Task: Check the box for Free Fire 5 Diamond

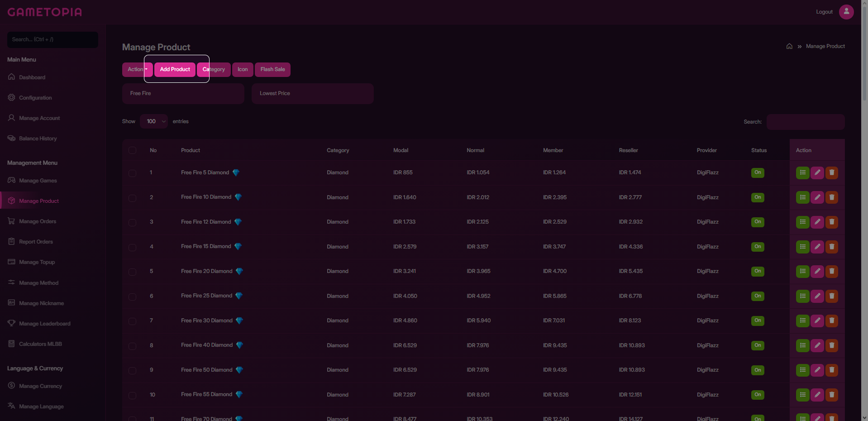Action: click(132, 173)
